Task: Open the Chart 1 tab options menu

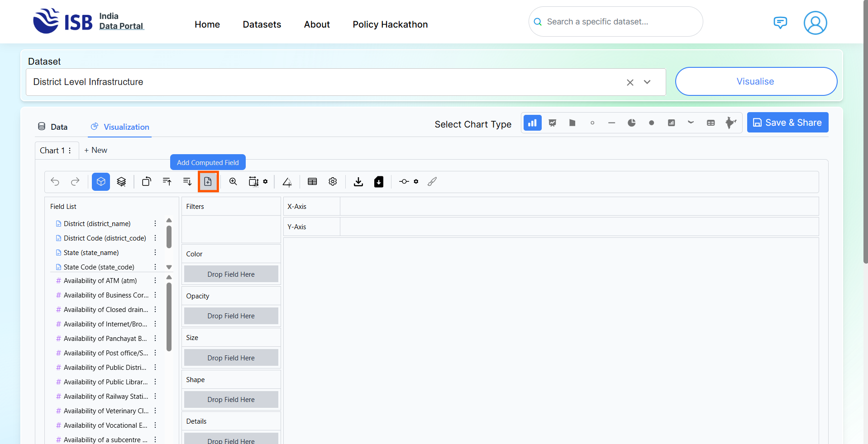Action: coord(70,151)
